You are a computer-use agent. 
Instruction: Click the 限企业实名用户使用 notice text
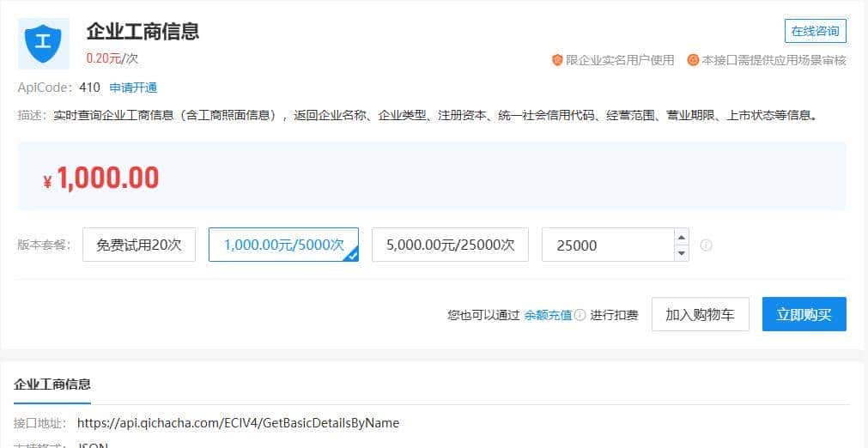(620, 60)
